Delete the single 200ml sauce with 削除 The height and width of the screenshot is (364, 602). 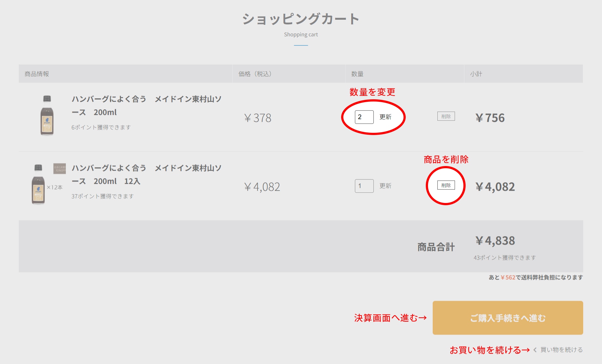[446, 116]
